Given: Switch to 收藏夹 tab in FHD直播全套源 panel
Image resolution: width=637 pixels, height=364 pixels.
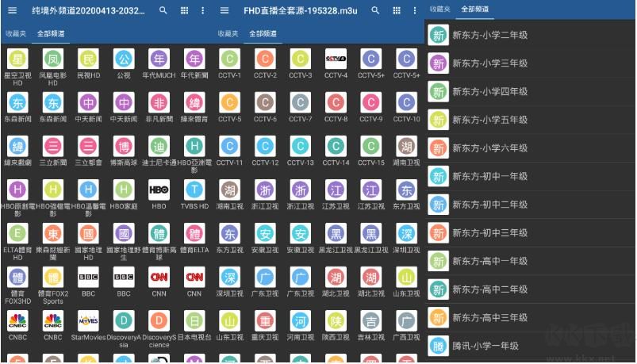Looking at the screenshot, I should [x=228, y=34].
